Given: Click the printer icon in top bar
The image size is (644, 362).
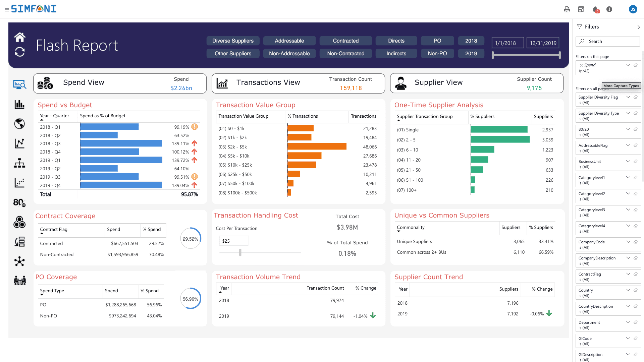Looking at the screenshot, I should [567, 9].
